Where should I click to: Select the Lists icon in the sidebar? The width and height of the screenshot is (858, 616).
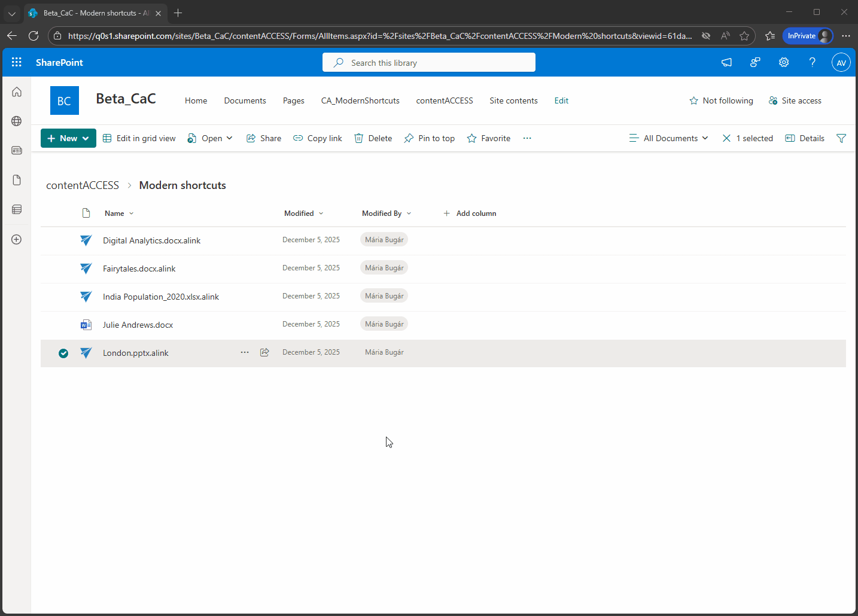[17, 209]
